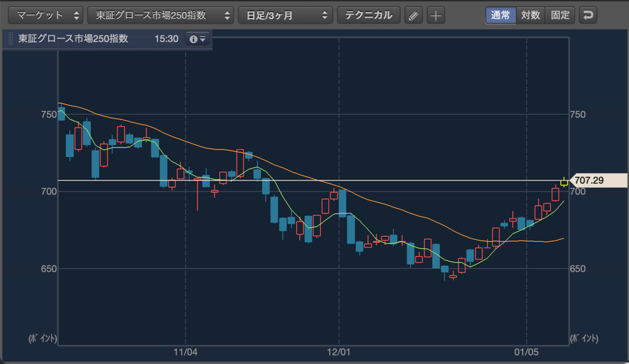Click the latest yellow candlestick
The height and width of the screenshot is (364, 629).
[x=565, y=182]
